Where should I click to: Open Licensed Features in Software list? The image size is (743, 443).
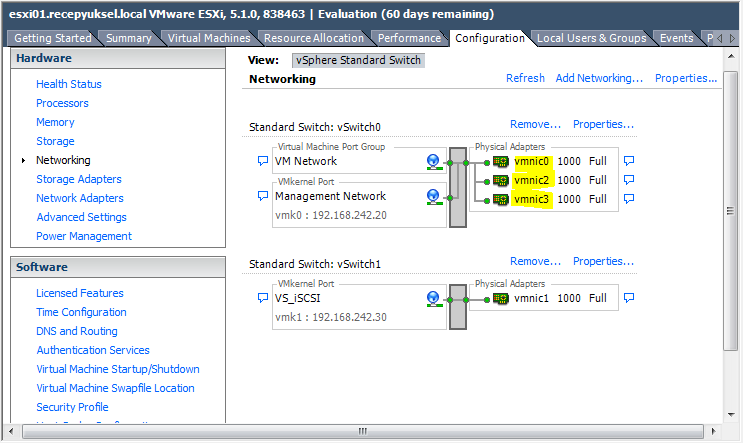(x=80, y=293)
